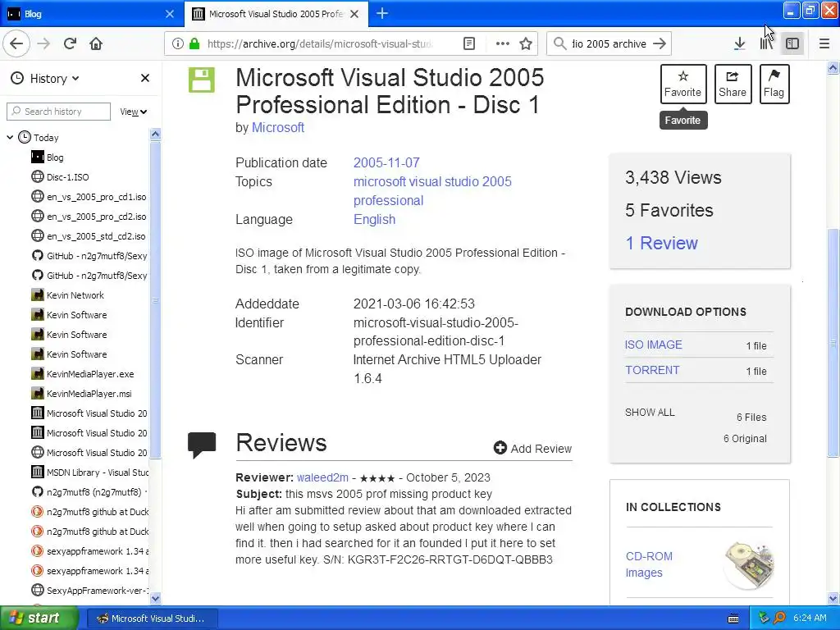Close the History sidebar
Screen dimensions: 840x630
click(x=144, y=78)
